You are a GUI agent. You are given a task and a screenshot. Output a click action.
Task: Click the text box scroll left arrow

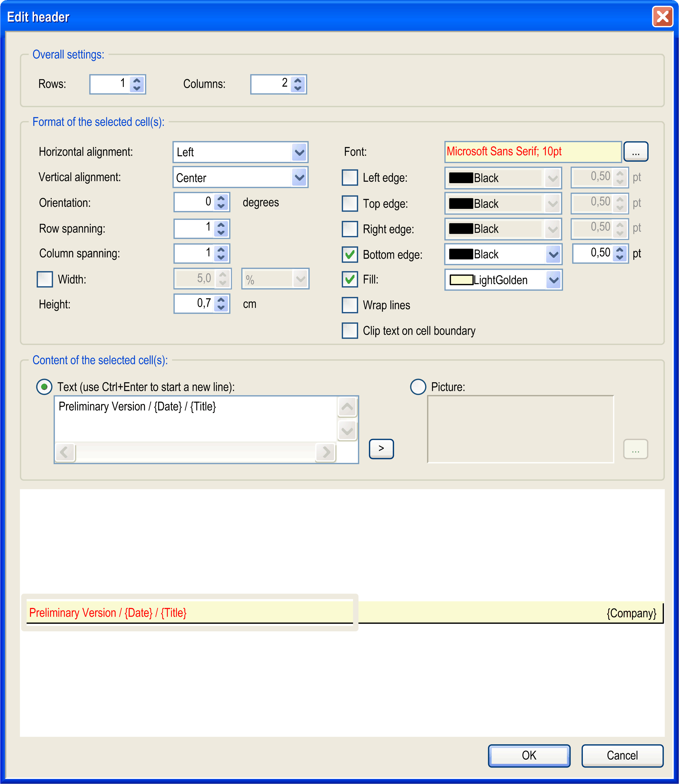pyautogui.click(x=65, y=452)
